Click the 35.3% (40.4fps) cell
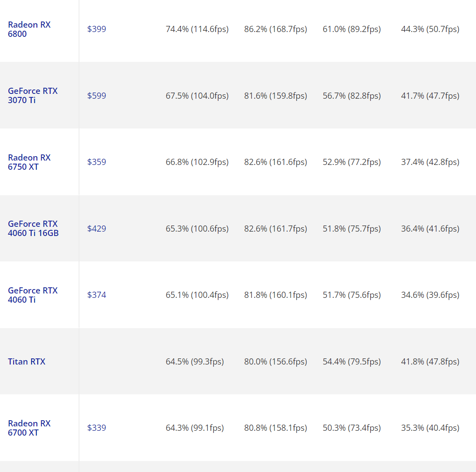 click(430, 428)
